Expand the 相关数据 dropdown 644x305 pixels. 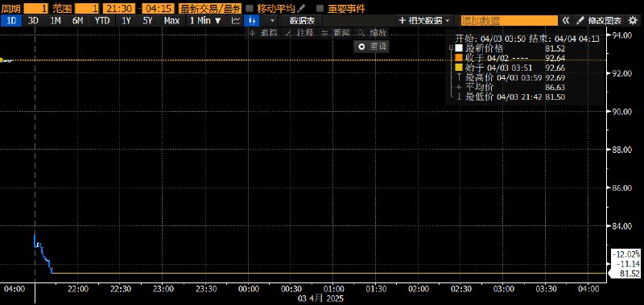tap(425, 21)
